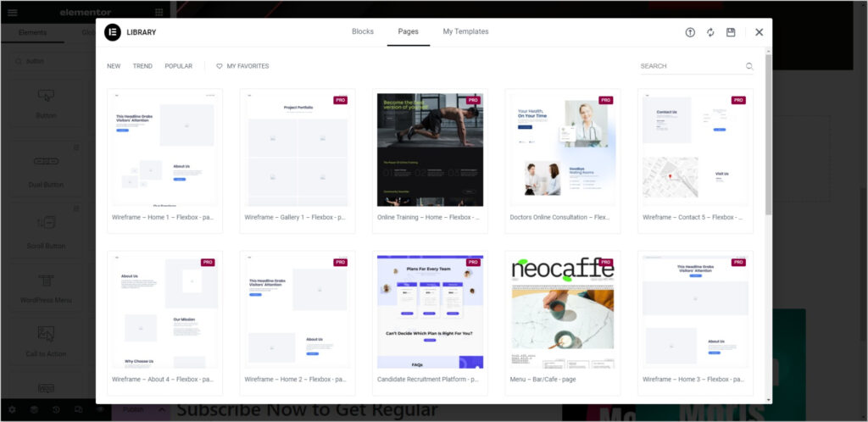This screenshot has height=422, width=868.
Task: Filter templates by NEW
Action: (114, 66)
